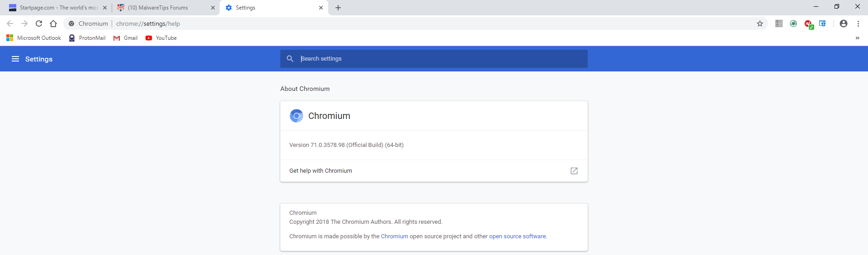Open a new tab
The image size is (868, 255).
pyautogui.click(x=338, y=8)
